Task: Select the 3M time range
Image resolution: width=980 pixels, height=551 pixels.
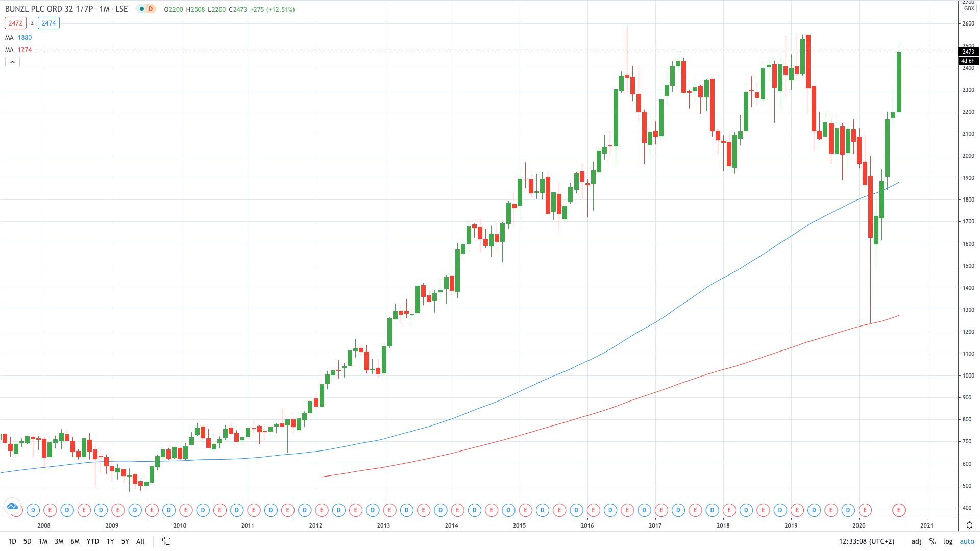Action: point(59,541)
